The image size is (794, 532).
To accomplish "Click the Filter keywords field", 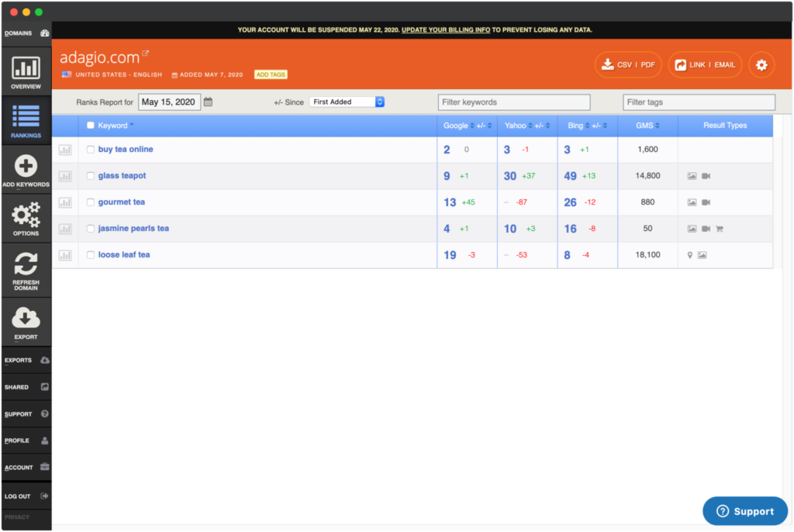I will [514, 102].
